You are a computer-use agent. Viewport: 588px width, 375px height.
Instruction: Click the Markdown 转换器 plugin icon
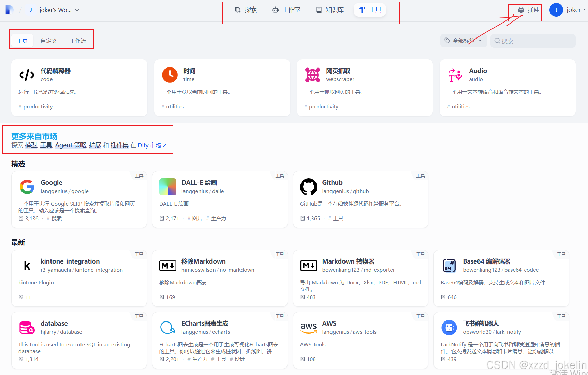tap(309, 266)
